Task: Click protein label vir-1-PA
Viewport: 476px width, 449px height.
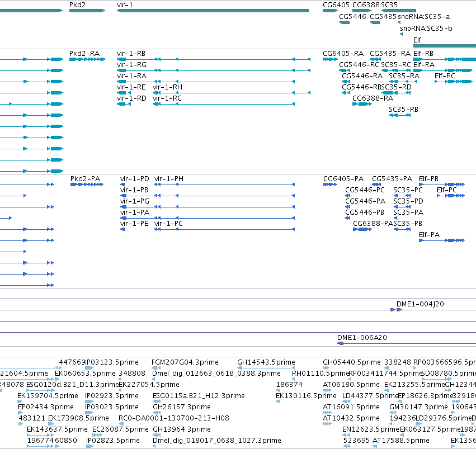Action: click(135, 212)
